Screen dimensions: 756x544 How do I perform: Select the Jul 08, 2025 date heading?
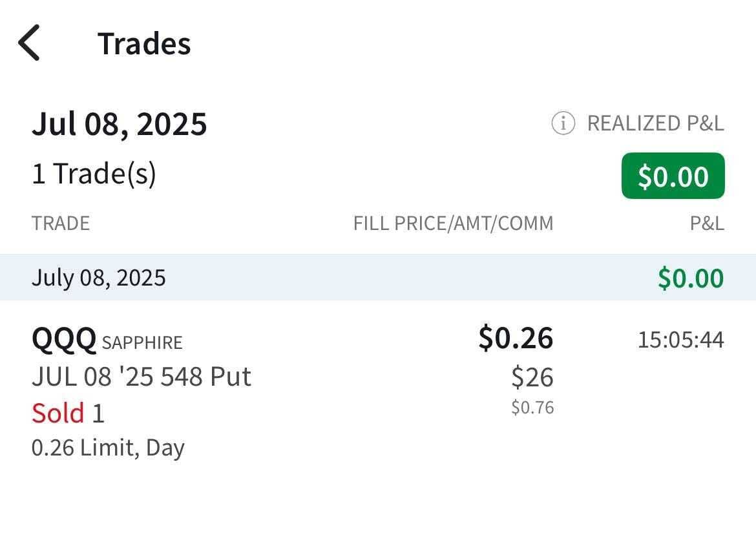point(119,124)
